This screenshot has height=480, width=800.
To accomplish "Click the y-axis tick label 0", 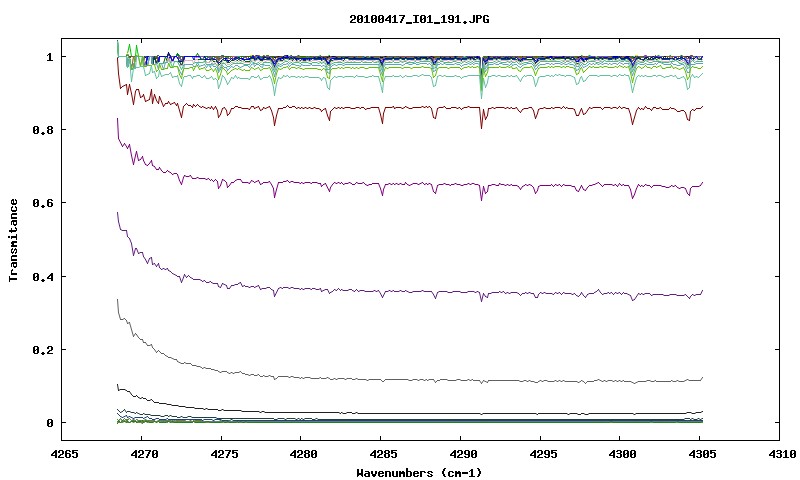I will coord(49,423).
